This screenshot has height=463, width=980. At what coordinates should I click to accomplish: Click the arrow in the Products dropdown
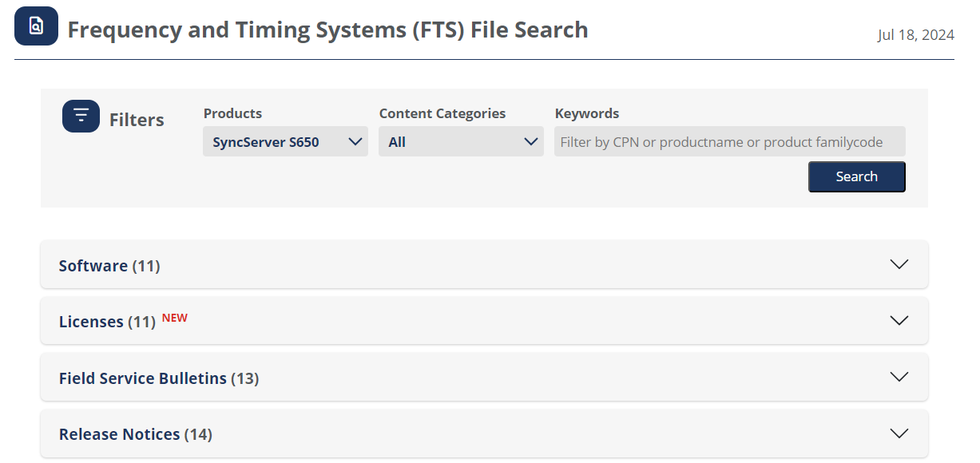[355, 142]
